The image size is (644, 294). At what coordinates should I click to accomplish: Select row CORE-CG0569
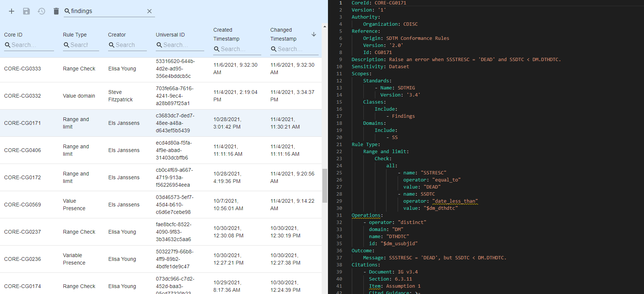(161, 205)
